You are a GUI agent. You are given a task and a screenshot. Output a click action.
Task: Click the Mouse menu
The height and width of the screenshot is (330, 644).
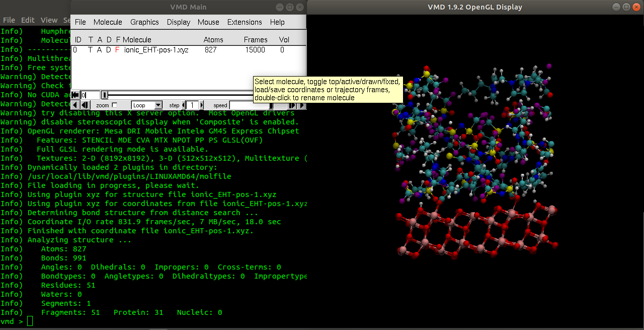pyautogui.click(x=208, y=22)
